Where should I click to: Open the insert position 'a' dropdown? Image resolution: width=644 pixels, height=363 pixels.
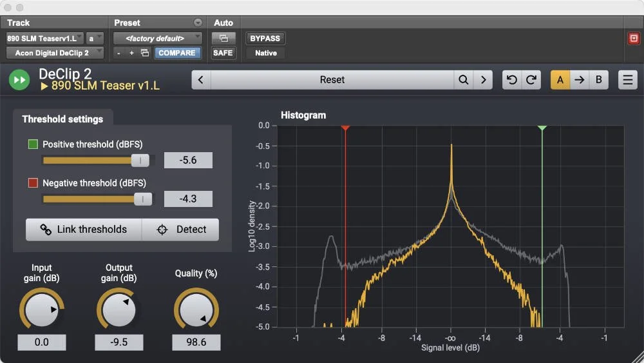point(95,38)
